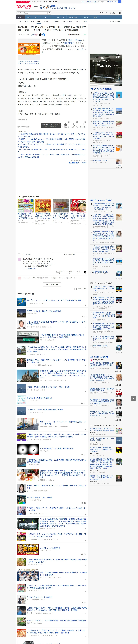Select the トップ navigation tab
Viewport: 138px width, 644px height.
coord(20,17)
